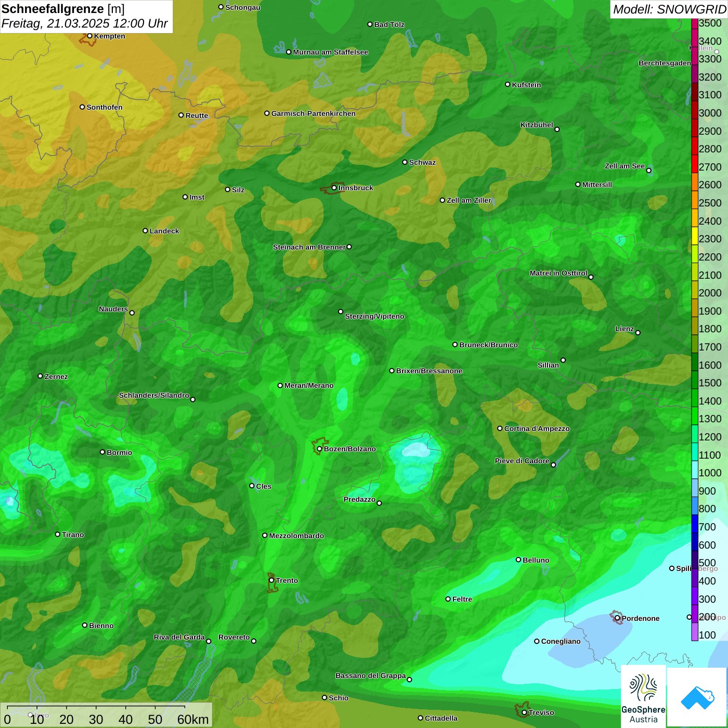The image size is (728, 728).
Task: Click the Riva del Garda label
Action: pos(179,637)
